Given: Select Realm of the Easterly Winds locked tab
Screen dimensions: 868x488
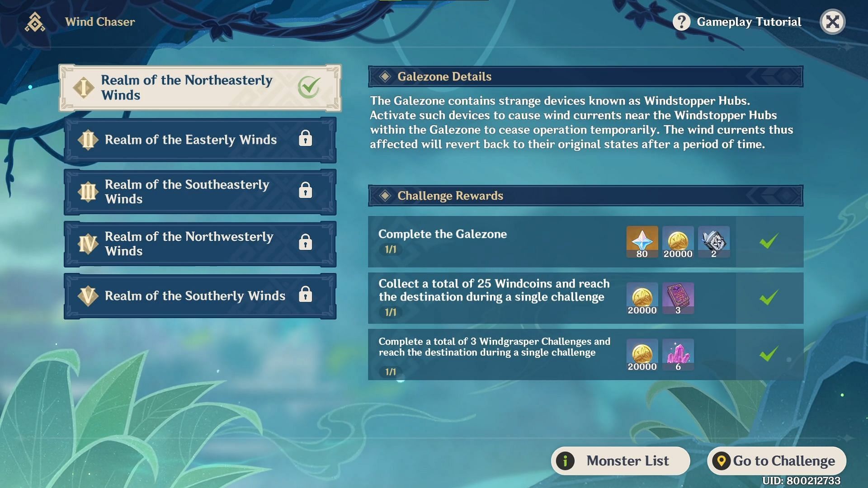Looking at the screenshot, I should (x=200, y=140).
